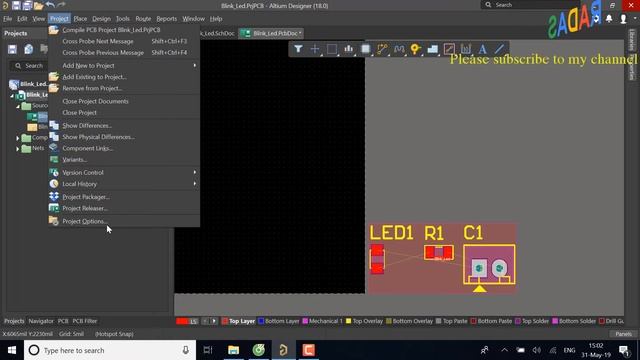Click the place polygon plane icon
Image resolution: width=640 pixels, height=360 pixels.
(432, 49)
